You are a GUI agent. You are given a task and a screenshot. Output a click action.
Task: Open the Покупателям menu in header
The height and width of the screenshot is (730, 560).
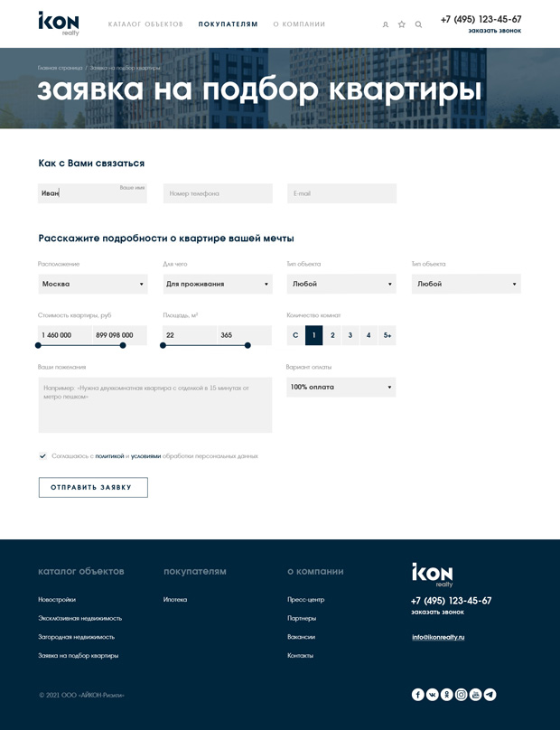click(x=229, y=24)
